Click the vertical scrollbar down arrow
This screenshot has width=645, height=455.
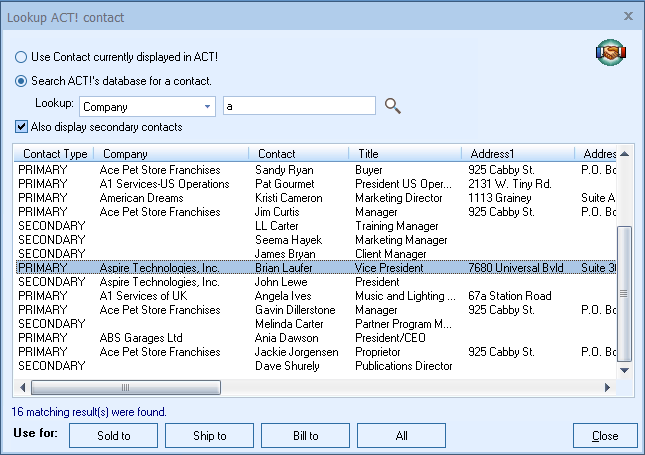pyautogui.click(x=625, y=371)
